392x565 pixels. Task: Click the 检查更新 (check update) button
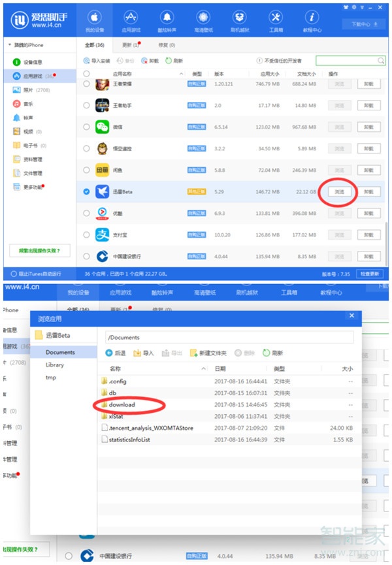tap(370, 273)
